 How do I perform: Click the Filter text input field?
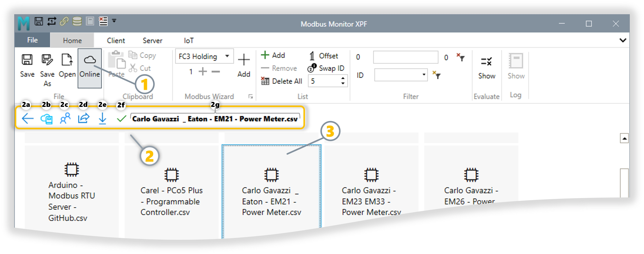pyautogui.click(x=406, y=57)
